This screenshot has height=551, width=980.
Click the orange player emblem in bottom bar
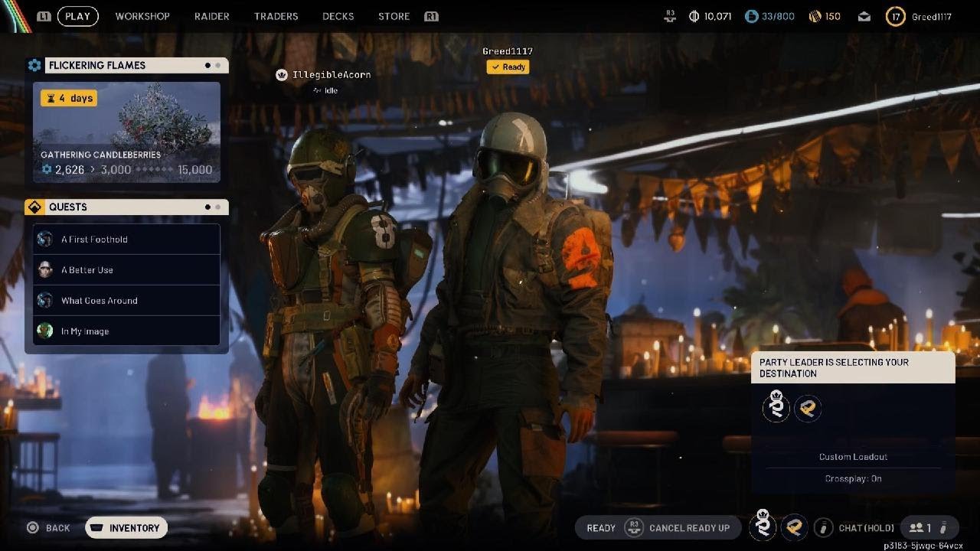(x=794, y=527)
